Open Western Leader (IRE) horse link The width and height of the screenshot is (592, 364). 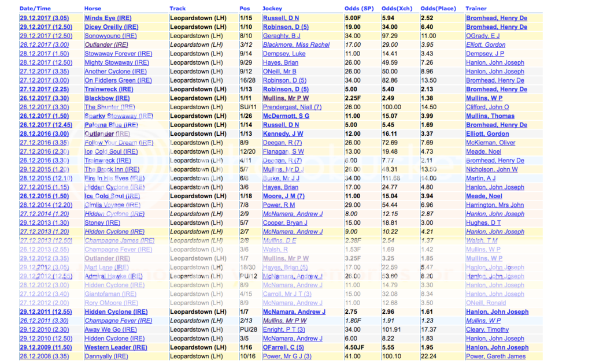pos(116,347)
